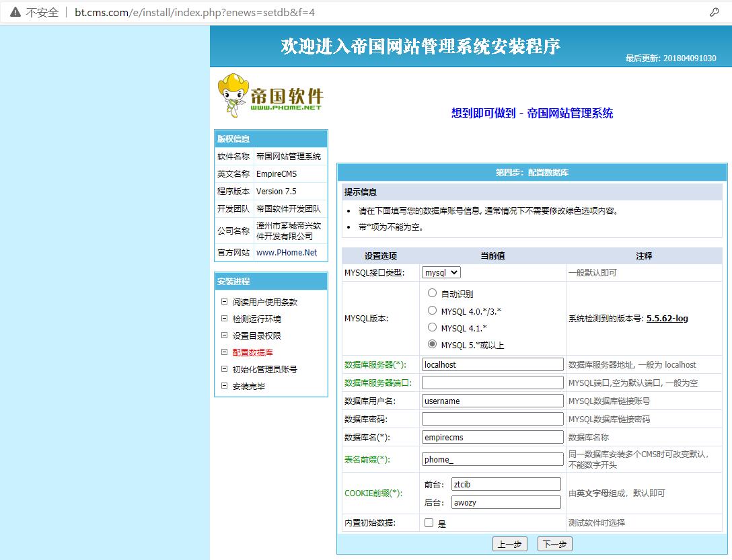Click the box icon beside 初始化管理员账号
The image size is (732, 560).
pos(224,369)
